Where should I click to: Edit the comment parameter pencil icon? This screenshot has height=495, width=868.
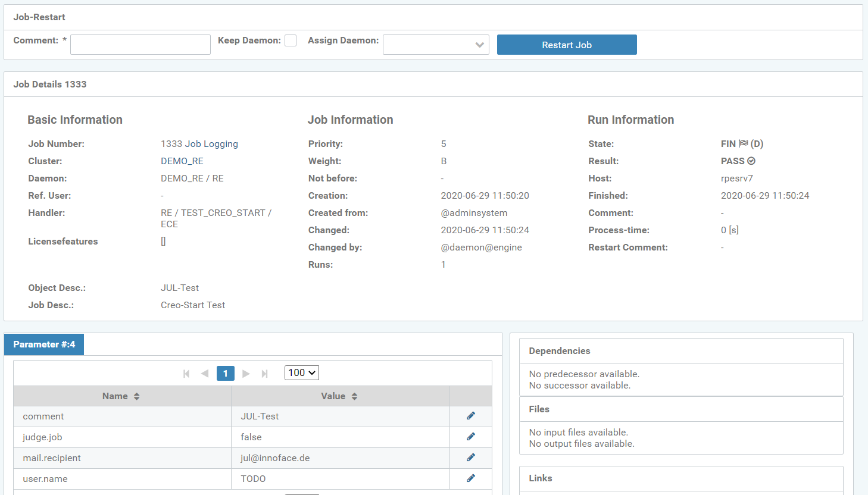pos(471,416)
